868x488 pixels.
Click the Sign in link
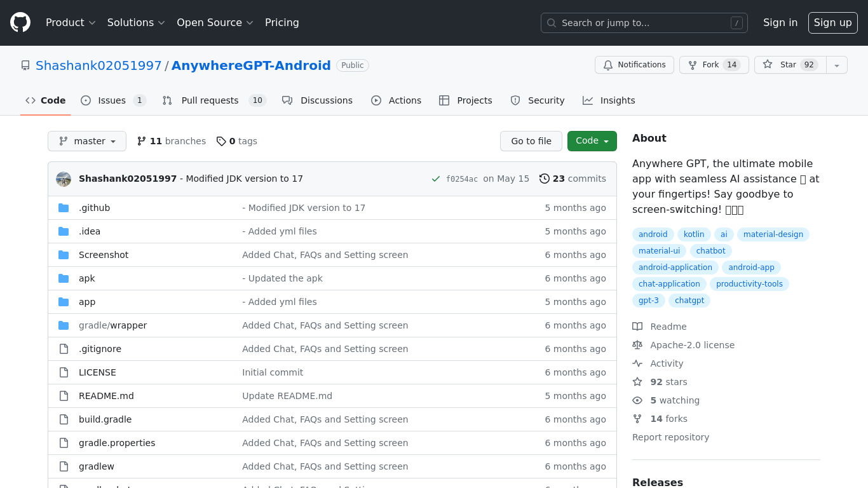[x=780, y=23]
